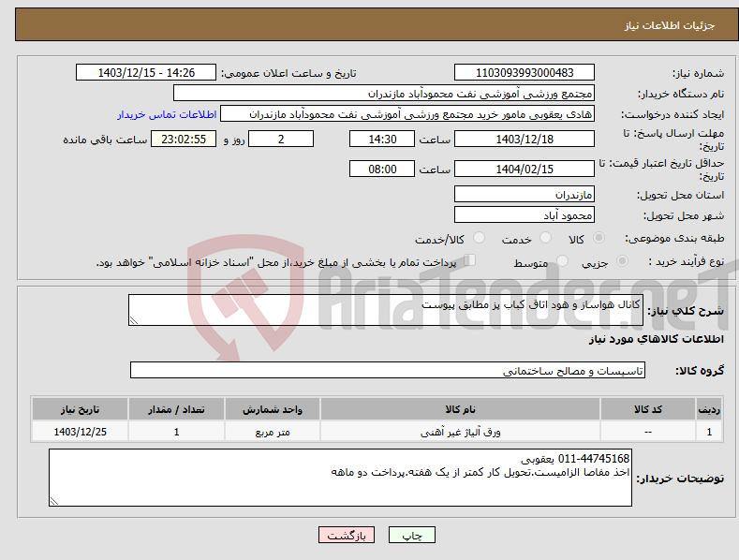
Task: Click the واحد شمارش column header
Action: click(273, 409)
